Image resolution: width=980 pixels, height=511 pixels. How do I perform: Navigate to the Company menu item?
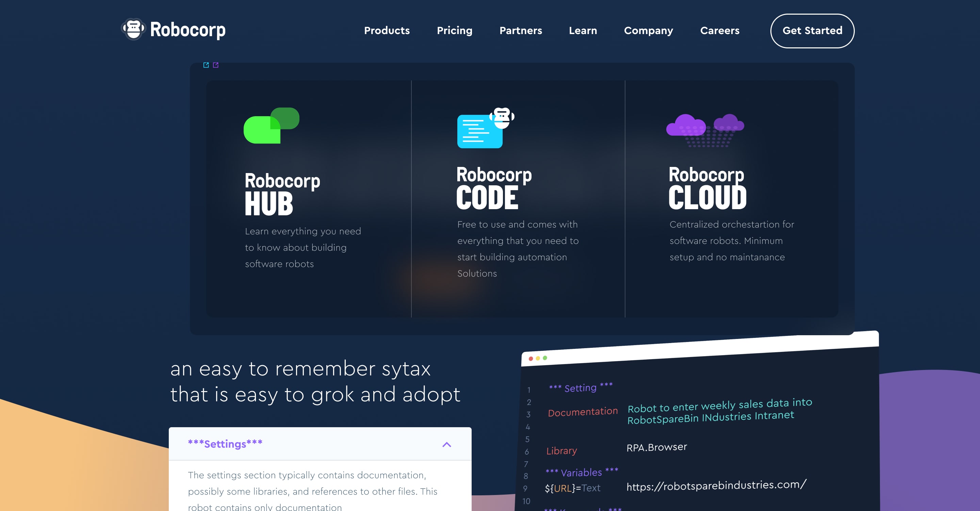[x=648, y=30]
